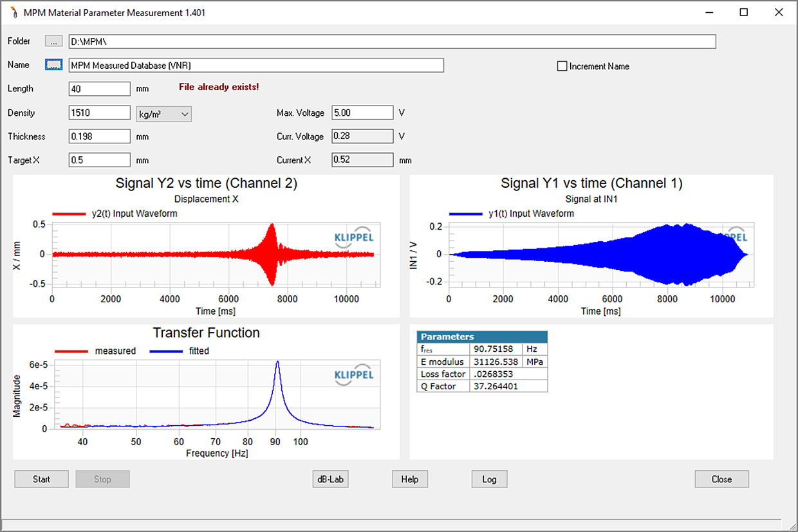Enable the Increment Name checkbox
The image size is (798, 532).
[x=562, y=66]
